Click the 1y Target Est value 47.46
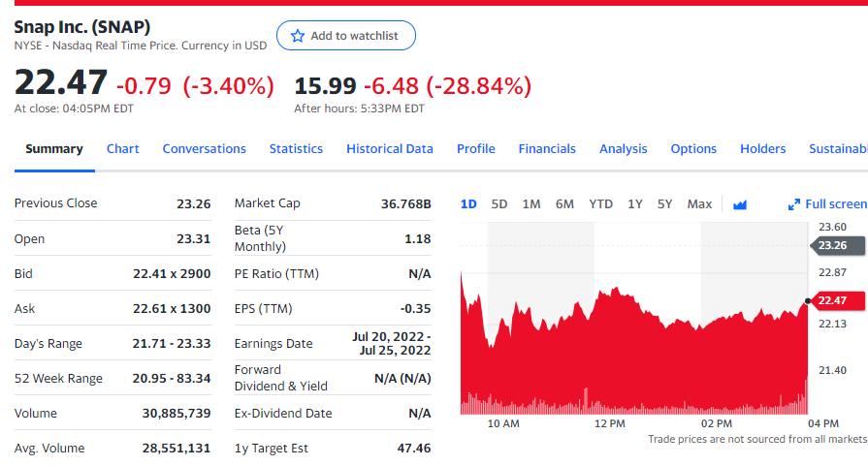This screenshot has height=466, width=868. 414,448
